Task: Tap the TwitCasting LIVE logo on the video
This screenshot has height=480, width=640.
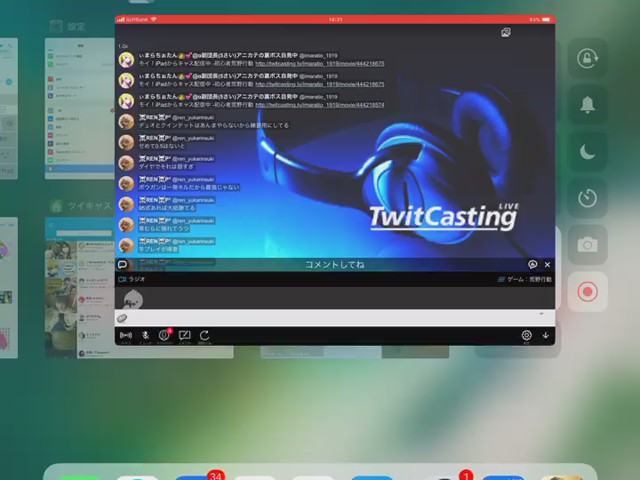Action: tap(444, 216)
